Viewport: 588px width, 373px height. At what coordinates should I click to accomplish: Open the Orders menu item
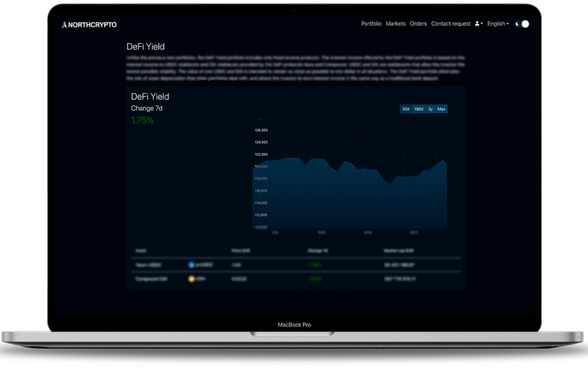(418, 24)
